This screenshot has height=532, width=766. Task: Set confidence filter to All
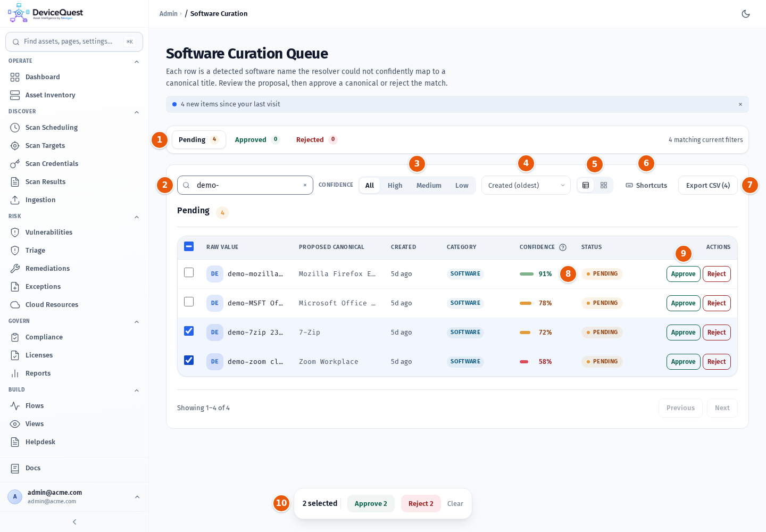pos(370,185)
